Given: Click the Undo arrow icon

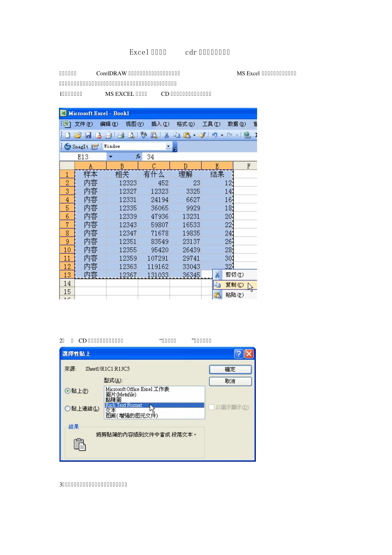Looking at the screenshot, I should [x=215, y=135].
